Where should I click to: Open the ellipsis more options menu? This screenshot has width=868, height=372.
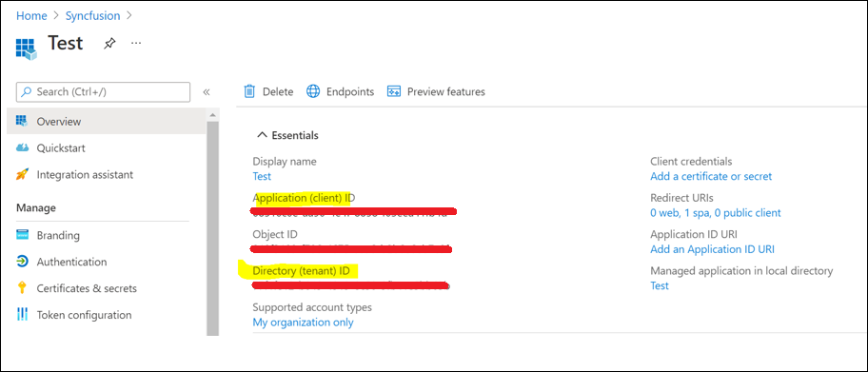136,43
